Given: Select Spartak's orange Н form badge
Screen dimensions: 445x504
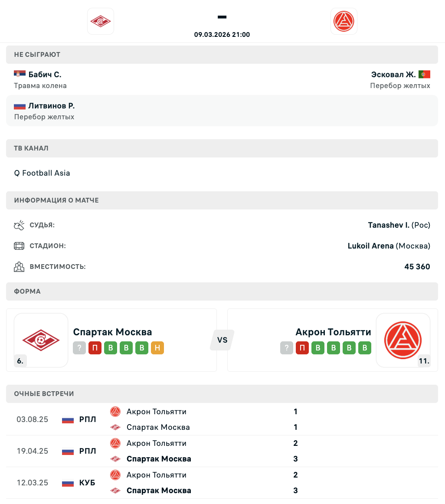Looking at the screenshot, I should 157,348.
